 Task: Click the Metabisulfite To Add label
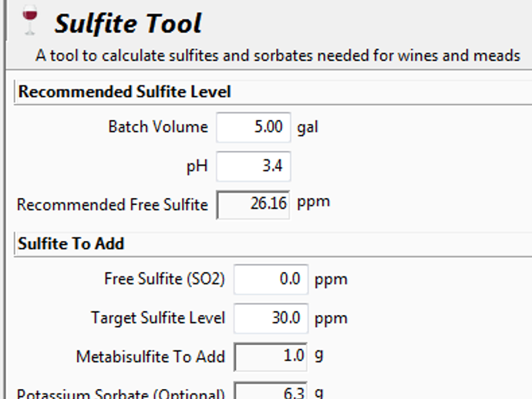150,357
